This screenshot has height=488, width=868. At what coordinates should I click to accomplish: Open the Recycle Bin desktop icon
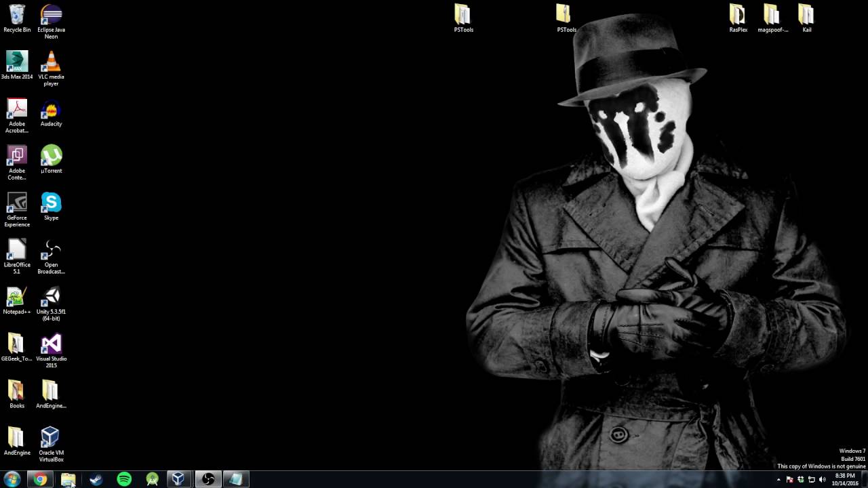[17, 18]
